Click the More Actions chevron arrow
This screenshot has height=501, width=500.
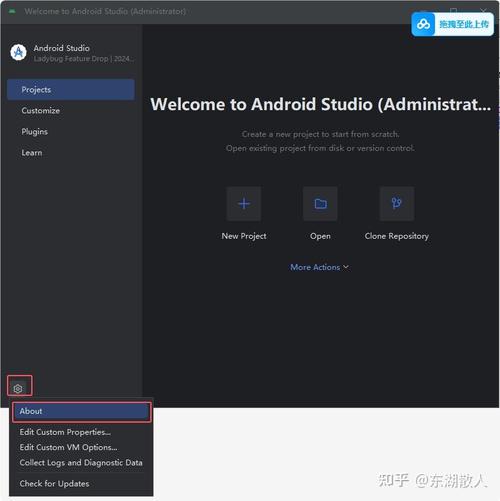point(346,267)
